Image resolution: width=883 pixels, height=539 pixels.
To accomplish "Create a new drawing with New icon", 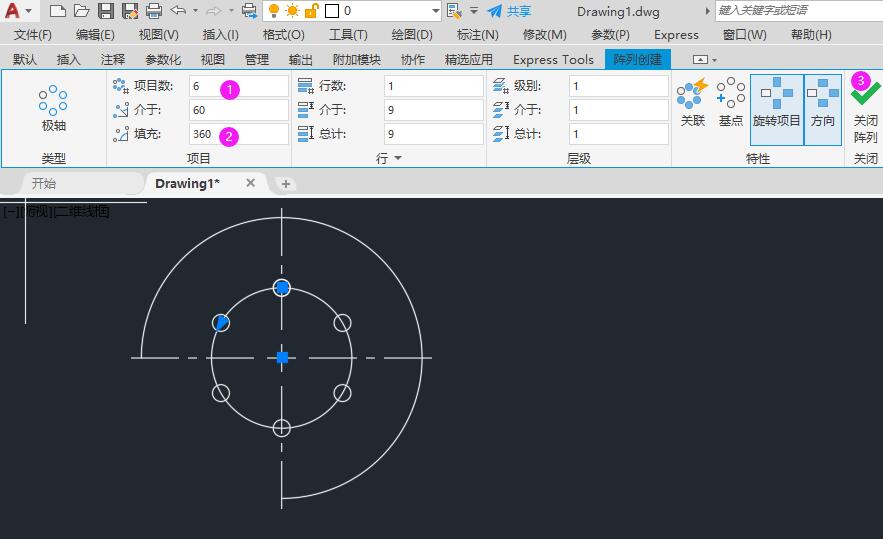I will 58,11.
